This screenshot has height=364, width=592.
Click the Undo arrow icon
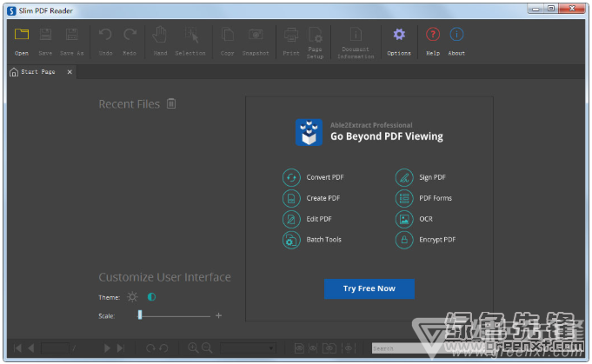105,35
